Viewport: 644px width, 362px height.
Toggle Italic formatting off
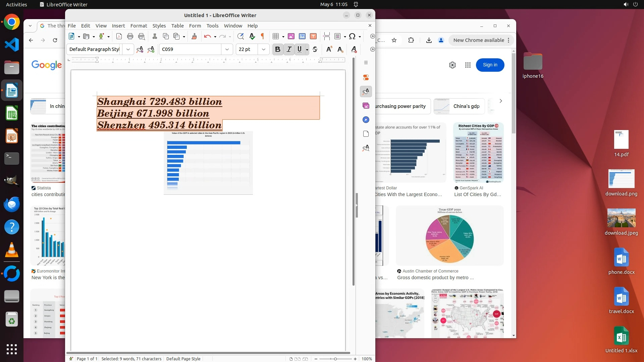(289, 49)
